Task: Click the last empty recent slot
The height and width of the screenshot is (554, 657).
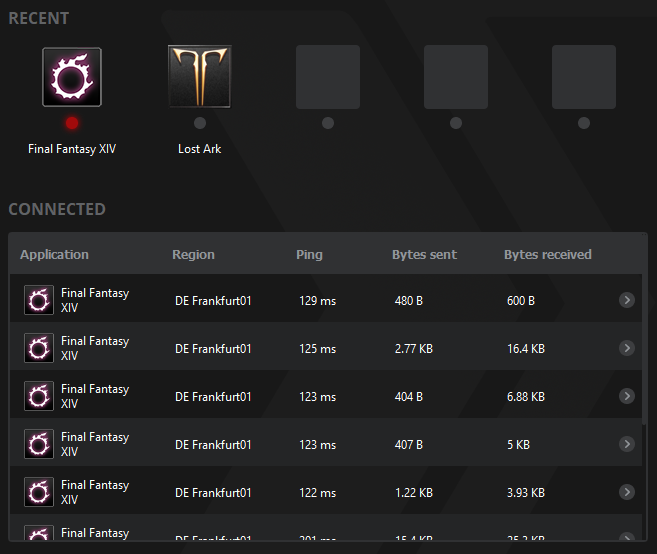Action: pos(584,77)
